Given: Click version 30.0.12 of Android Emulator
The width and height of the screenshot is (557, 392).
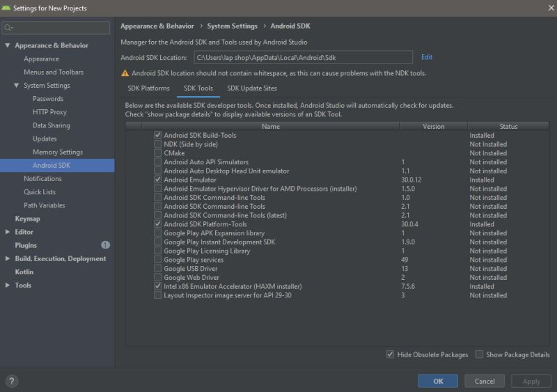Looking at the screenshot, I should click(x=411, y=180).
